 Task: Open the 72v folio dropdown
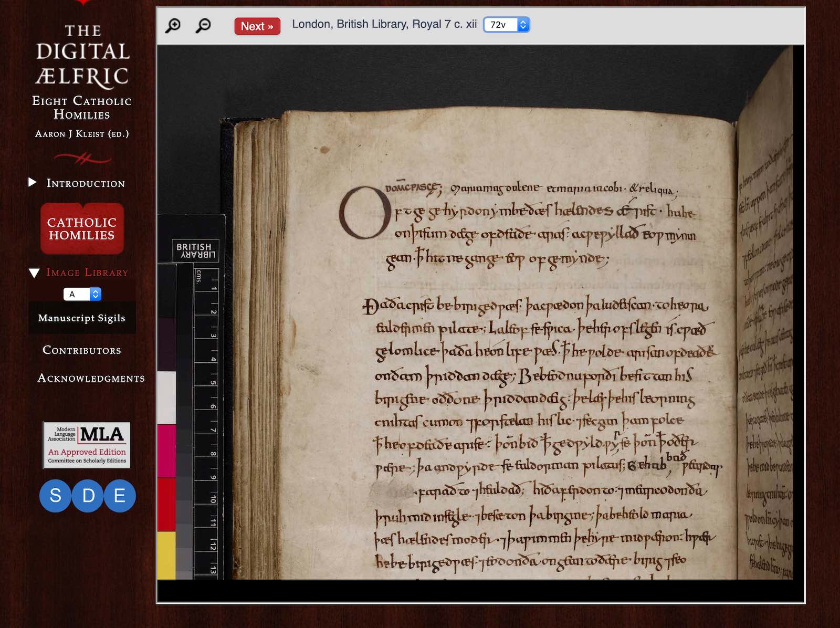coord(507,25)
